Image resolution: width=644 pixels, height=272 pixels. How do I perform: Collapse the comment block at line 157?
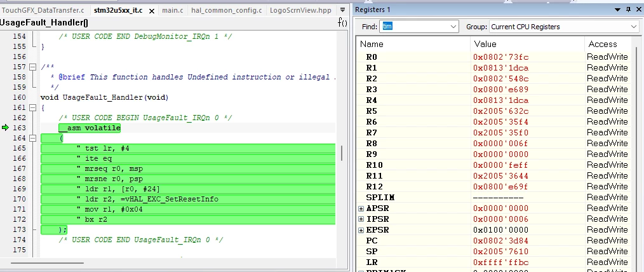pyautogui.click(x=33, y=67)
